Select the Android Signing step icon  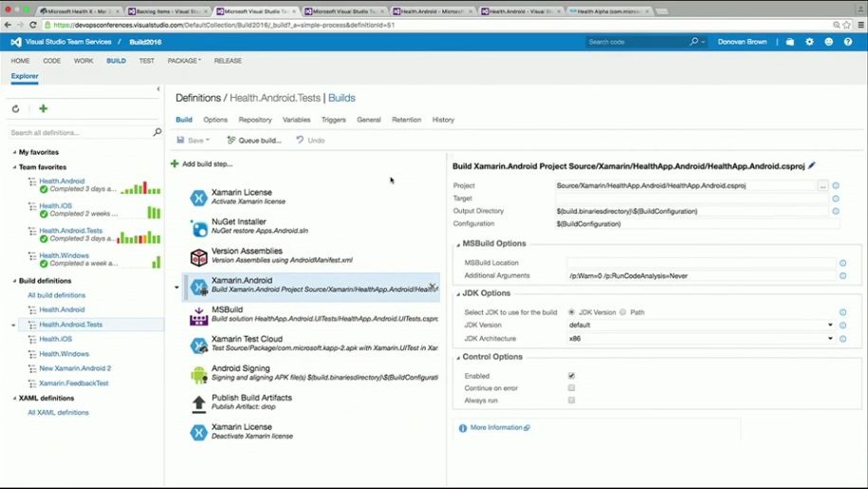[x=198, y=374]
